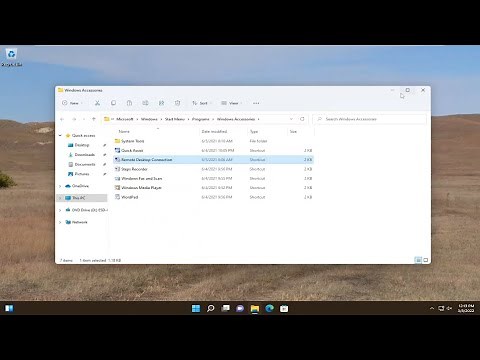Select Windows Accessories in address path

pyautogui.click(x=236, y=119)
